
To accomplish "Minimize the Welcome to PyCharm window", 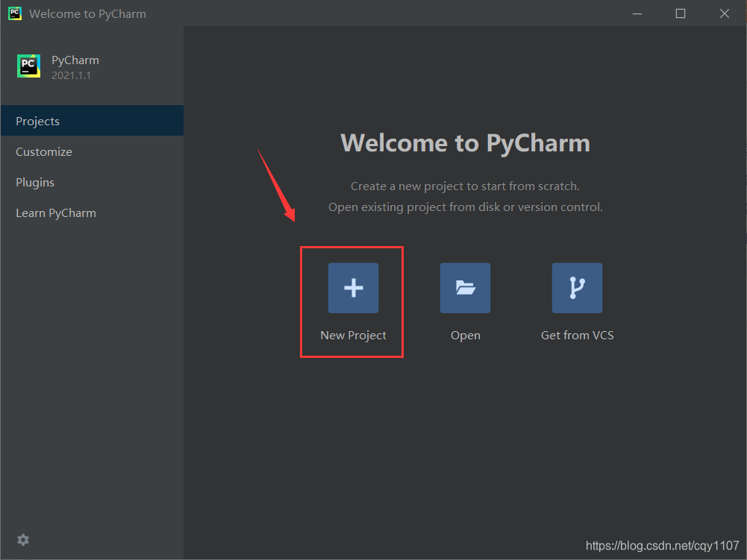I will coord(637,13).
